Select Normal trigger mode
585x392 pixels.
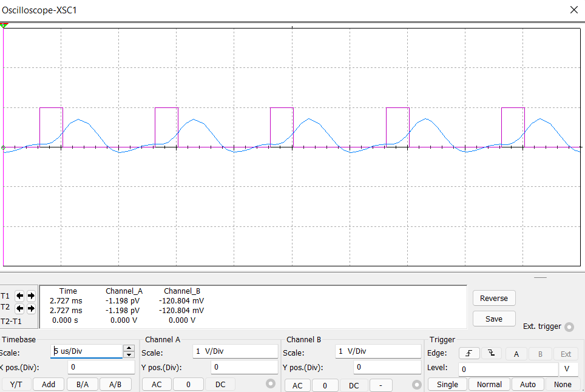click(x=489, y=385)
